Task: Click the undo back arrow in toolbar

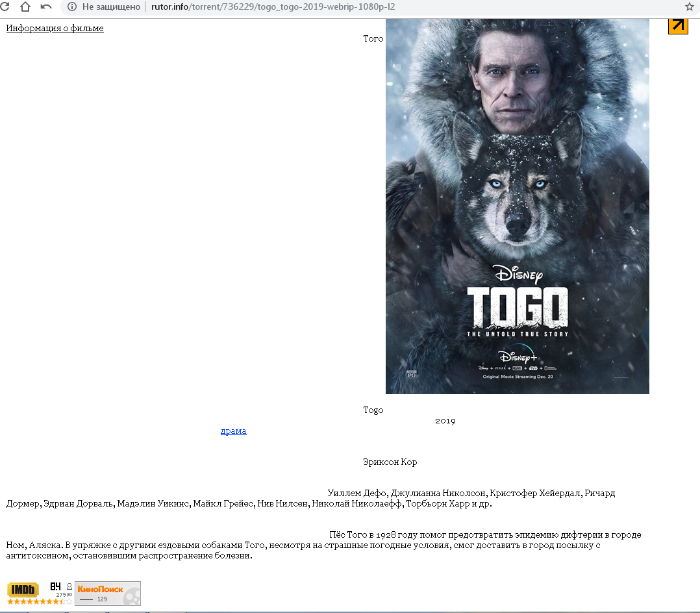Action: pos(46,6)
